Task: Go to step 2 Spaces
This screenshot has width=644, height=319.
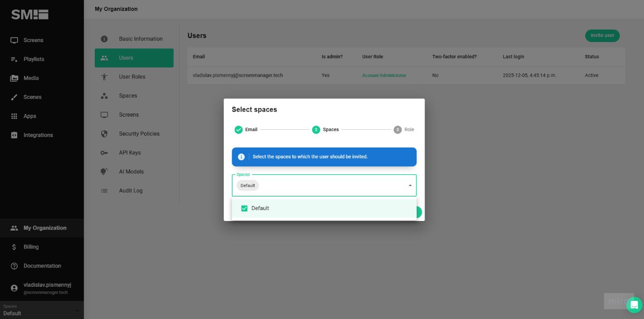Action: coord(325,130)
